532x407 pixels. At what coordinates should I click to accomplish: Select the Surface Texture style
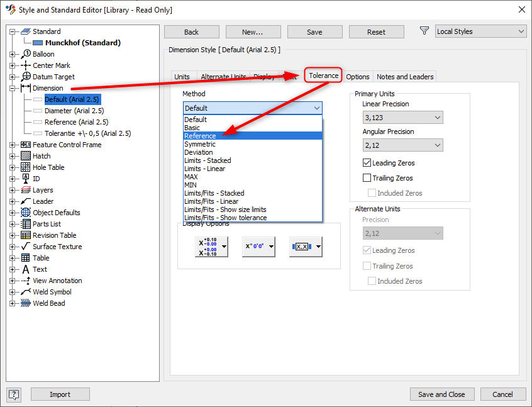coord(55,247)
